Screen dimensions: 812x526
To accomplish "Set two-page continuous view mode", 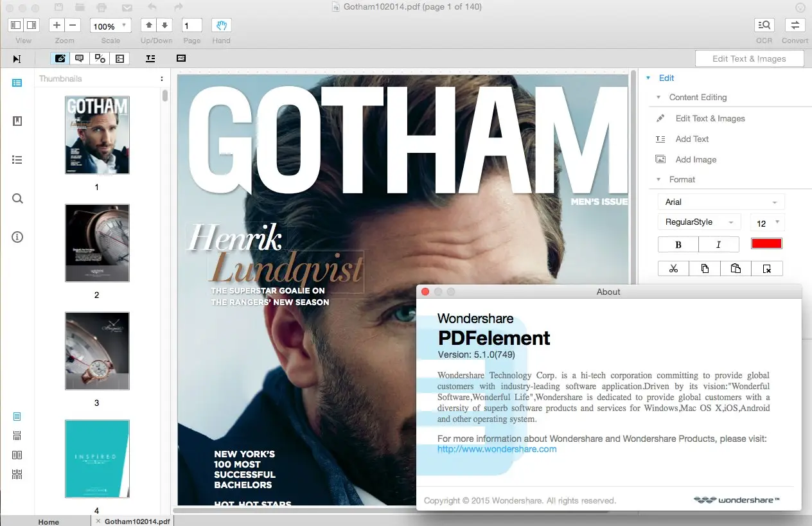I will click(x=17, y=475).
